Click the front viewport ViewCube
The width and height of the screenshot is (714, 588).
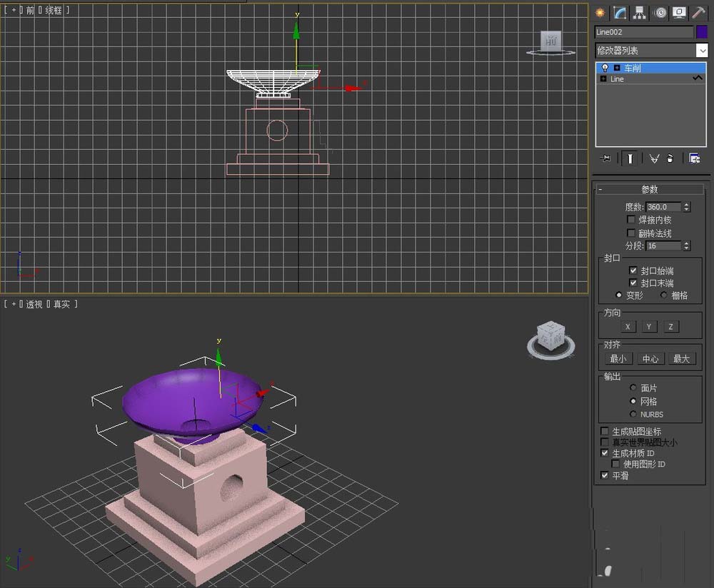(x=550, y=42)
